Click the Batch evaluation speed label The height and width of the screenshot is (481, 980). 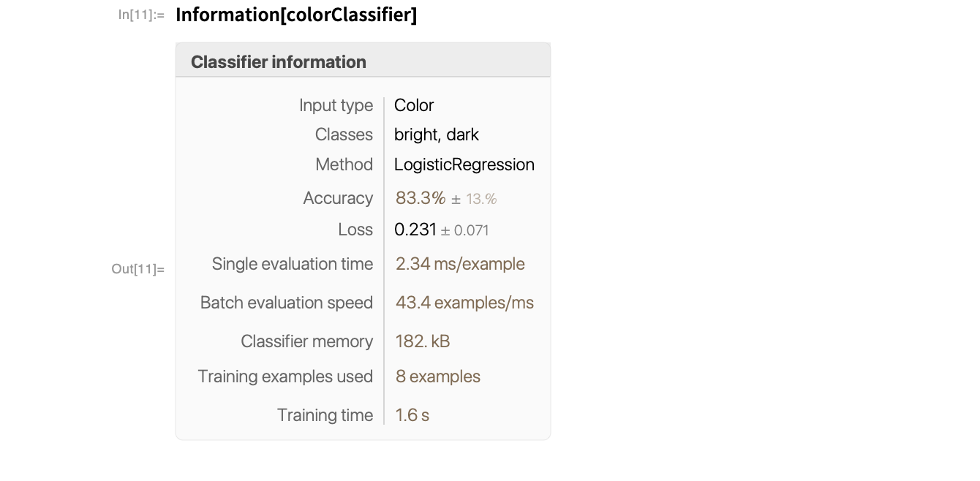pos(287,303)
